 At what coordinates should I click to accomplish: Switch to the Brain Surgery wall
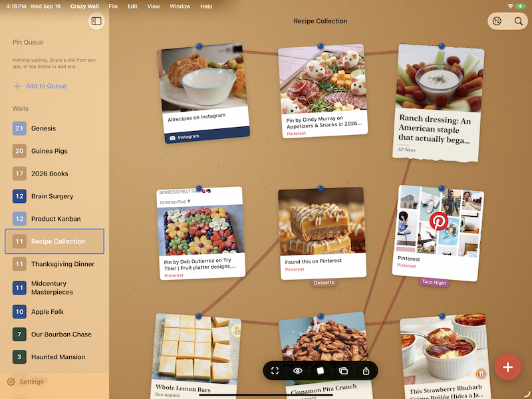pyautogui.click(x=55, y=196)
